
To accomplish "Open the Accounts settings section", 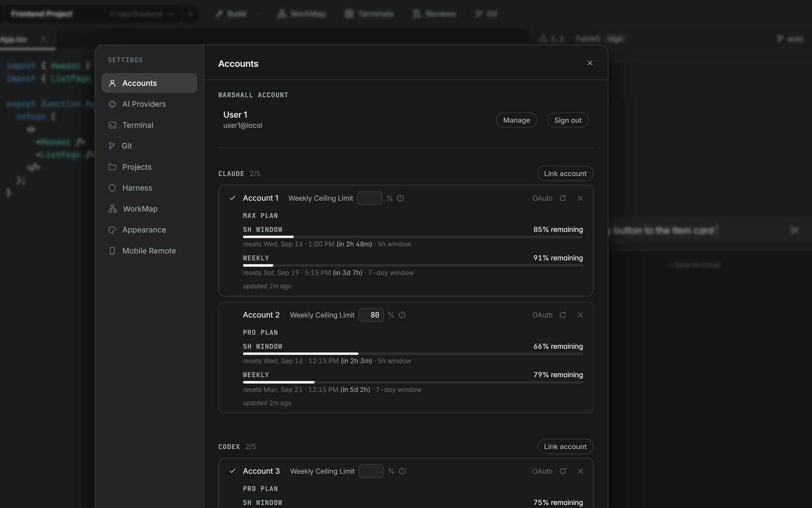I will click(149, 83).
